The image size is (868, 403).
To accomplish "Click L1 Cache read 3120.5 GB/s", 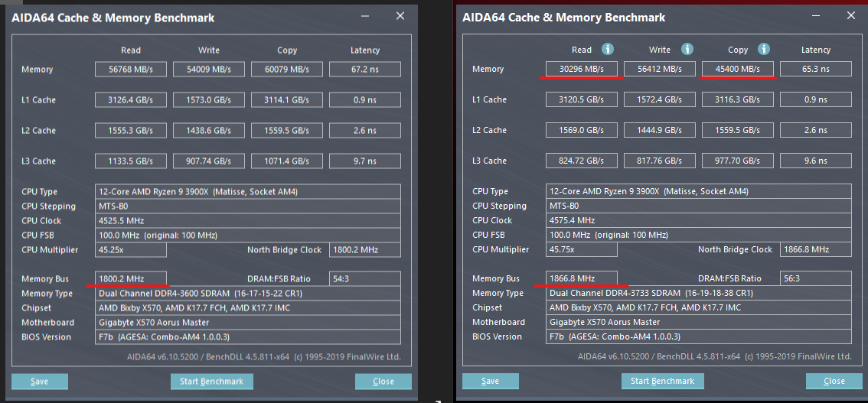I will pyautogui.click(x=581, y=99).
